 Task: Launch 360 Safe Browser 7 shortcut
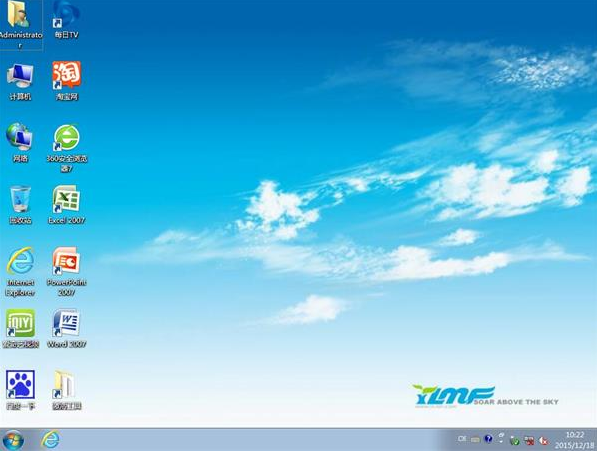click(67, 148)
